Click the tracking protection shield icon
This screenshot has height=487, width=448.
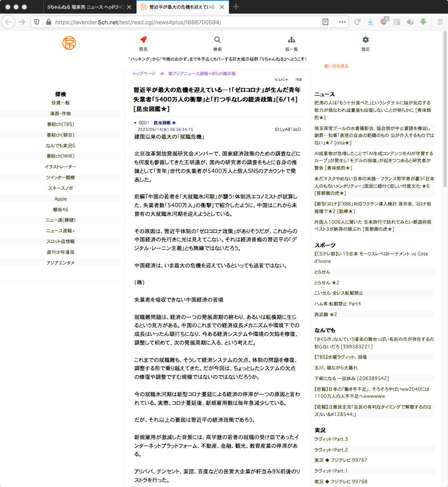(x=37, y=22)
